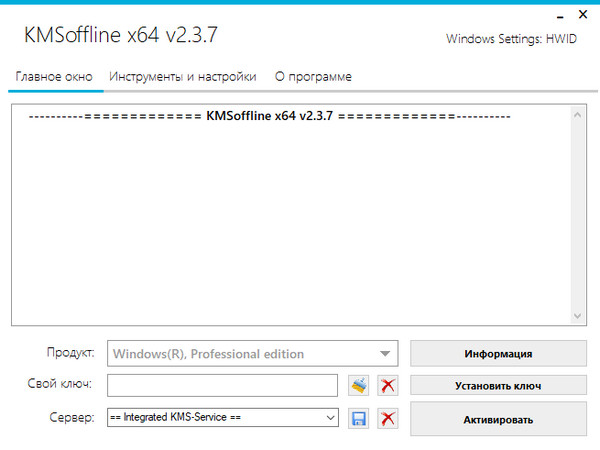Click the paste key brush icon
Image resolution: width=600 pixels, height=450 pixels.
(x=359, y=385)
